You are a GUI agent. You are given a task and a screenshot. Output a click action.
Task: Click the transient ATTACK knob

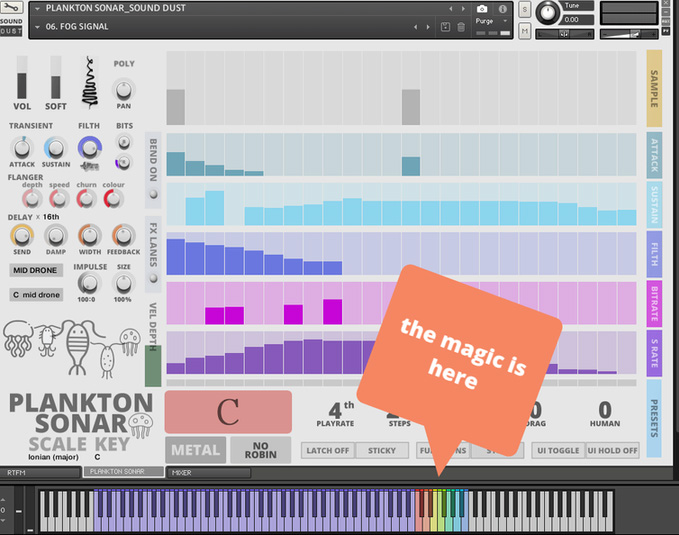pos(22,148)
